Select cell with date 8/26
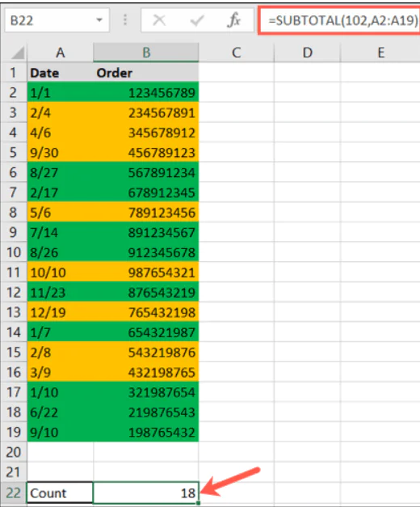The image size is (420, 507). coord(60,252)
